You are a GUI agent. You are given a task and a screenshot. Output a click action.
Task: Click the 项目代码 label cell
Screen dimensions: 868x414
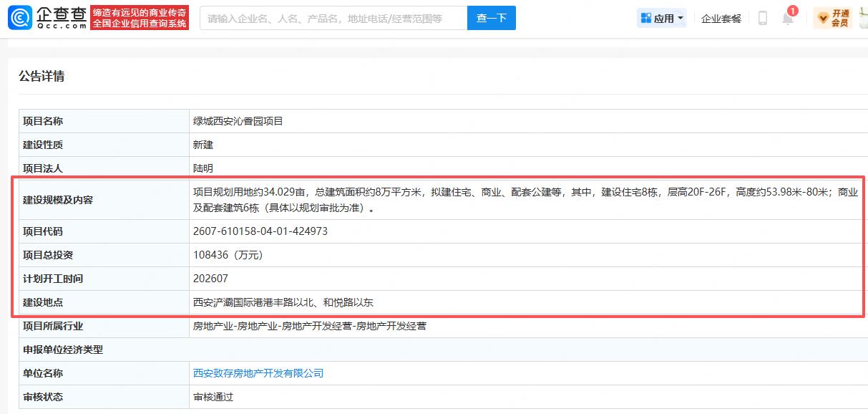(x=104, y=231)
